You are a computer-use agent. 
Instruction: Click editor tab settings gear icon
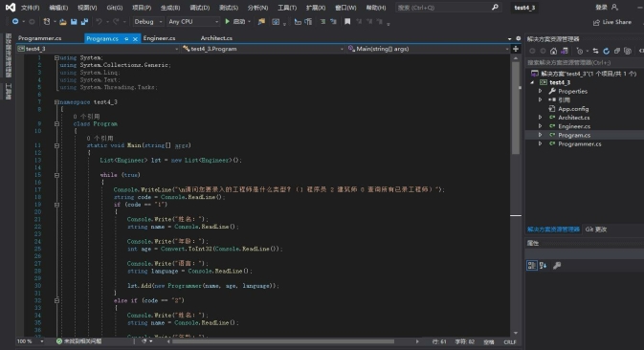[519, 38]
